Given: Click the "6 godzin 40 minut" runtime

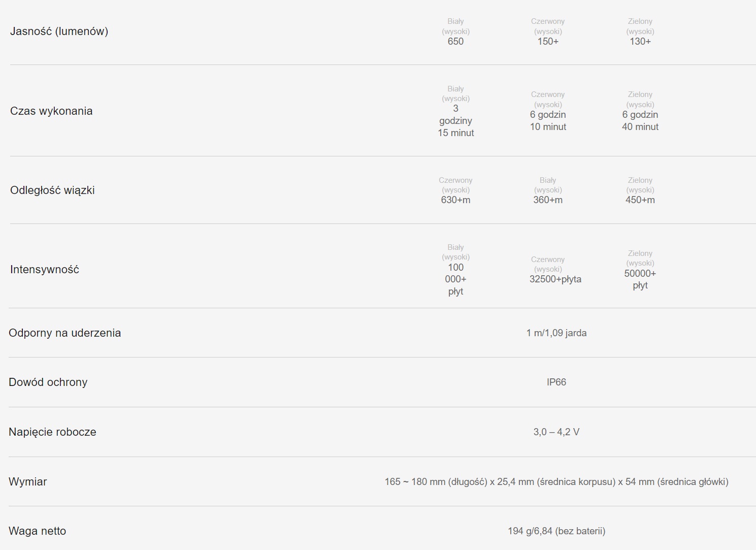Looking at the screenshot, I should (640, 121).
